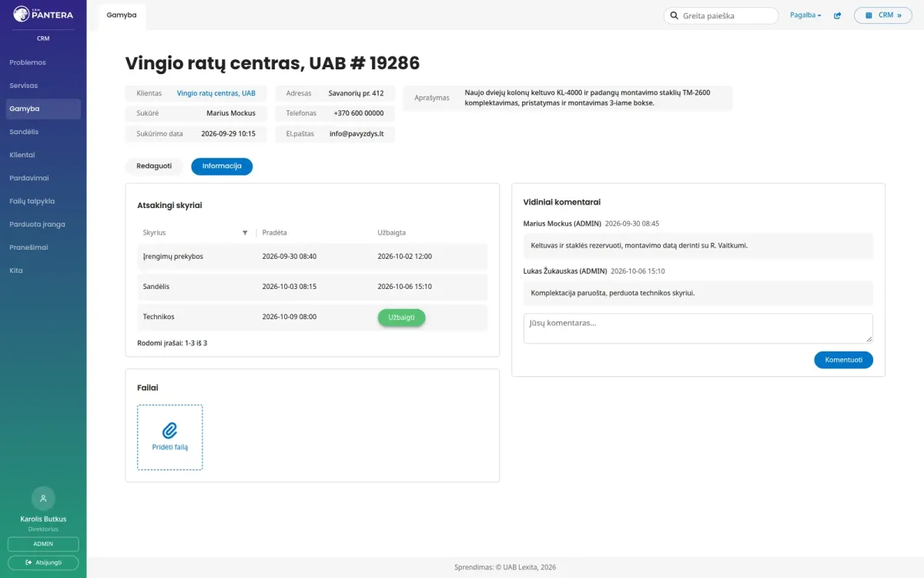Viewport: 924px width, 578px height.
Task: Click the Rodomi įrašai: 1-3 iš 3 text
Action: click(172, 343)
